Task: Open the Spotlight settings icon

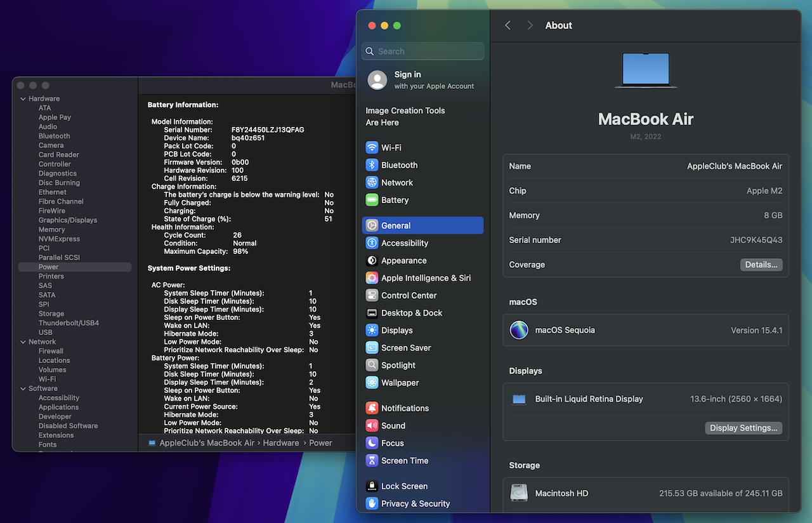Action: (372, 365)
